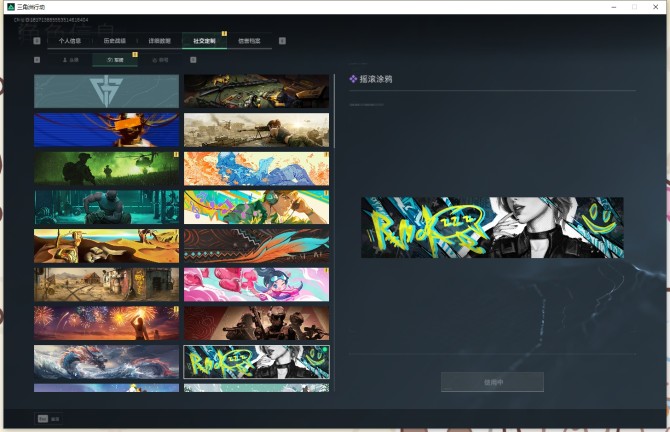Select the partially visible pale green banner at bottom
Viewport: 670px width, 432px height.
(x=256, y=388)
